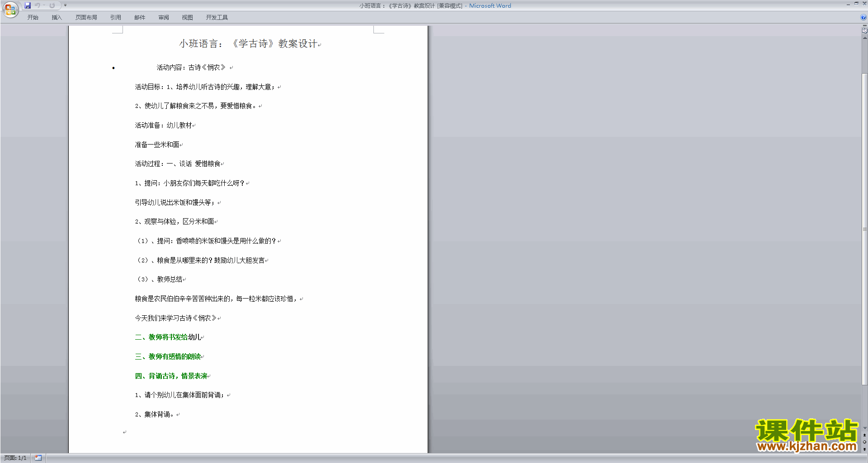
Task: Click the Select Browse Object round button
Action: 865,442
